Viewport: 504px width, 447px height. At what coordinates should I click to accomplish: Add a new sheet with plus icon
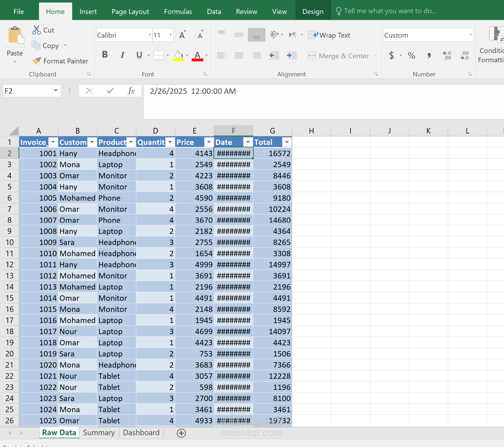pyautogui.click(x=181, y=433)
